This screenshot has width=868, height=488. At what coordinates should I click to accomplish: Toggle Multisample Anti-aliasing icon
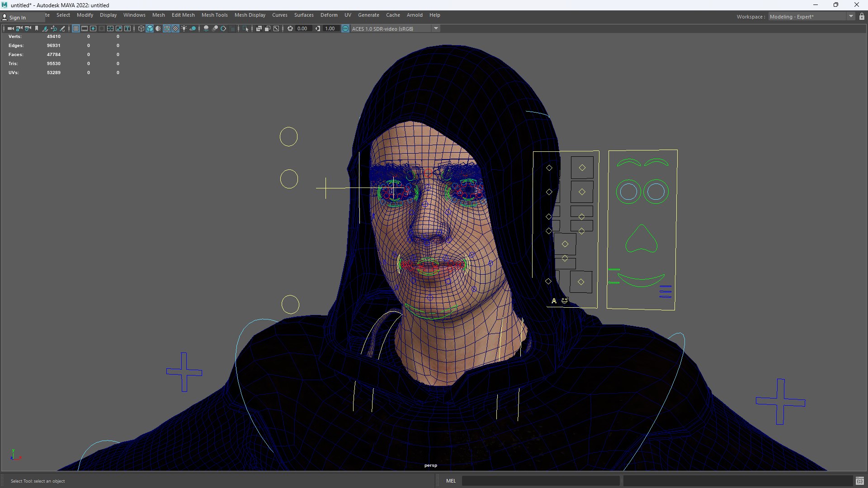pos(223,28)
